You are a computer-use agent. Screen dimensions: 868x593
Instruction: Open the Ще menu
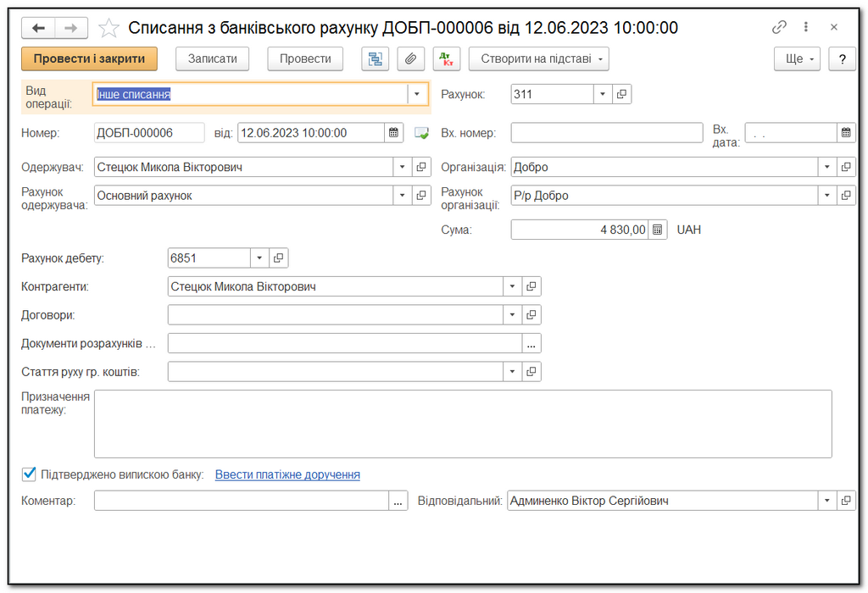(797, 58)
